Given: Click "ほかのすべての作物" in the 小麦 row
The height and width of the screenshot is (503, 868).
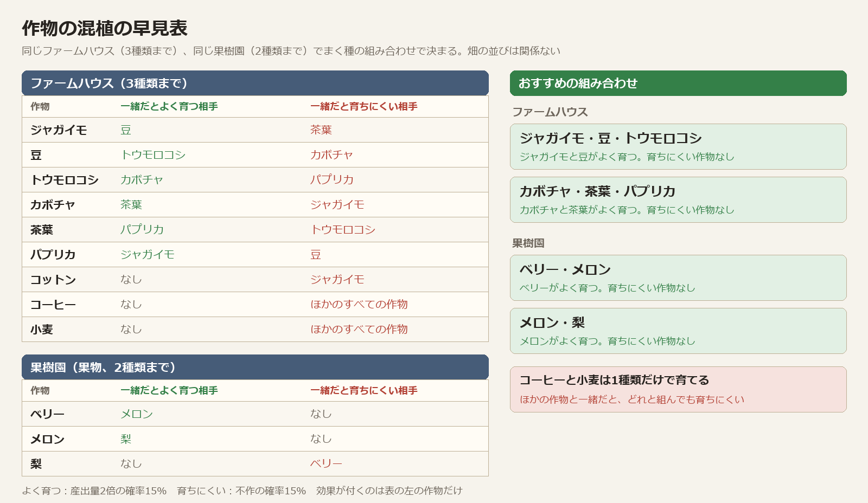Looking at the screenshot, I should coord(359,330).
